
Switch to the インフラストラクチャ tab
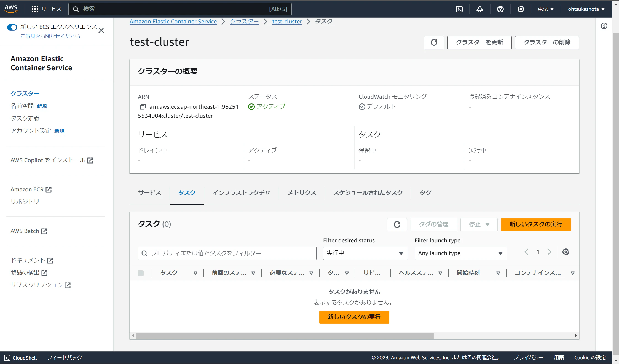pyautogui.click(x=241, y=193)
